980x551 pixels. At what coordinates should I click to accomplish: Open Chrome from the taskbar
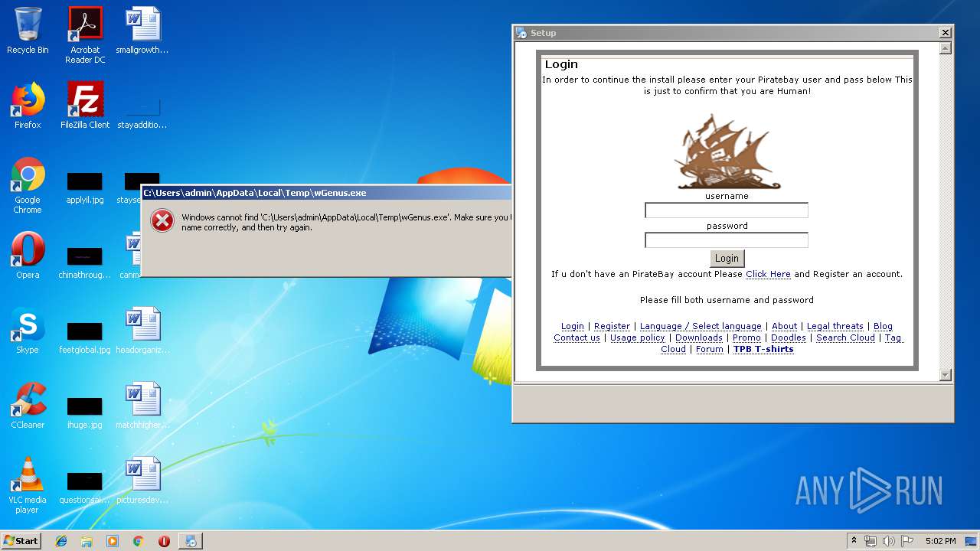(x=139, y=541)
